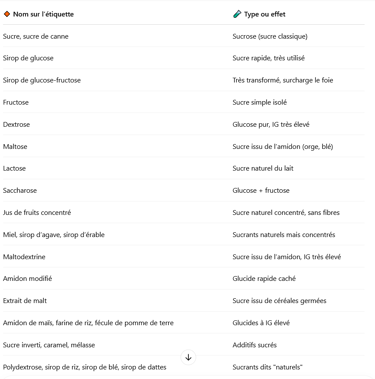Click the "Sirop de glucose-fructose" cell
This screenshot has width=375, height=379.
click(x=42, y=80)
